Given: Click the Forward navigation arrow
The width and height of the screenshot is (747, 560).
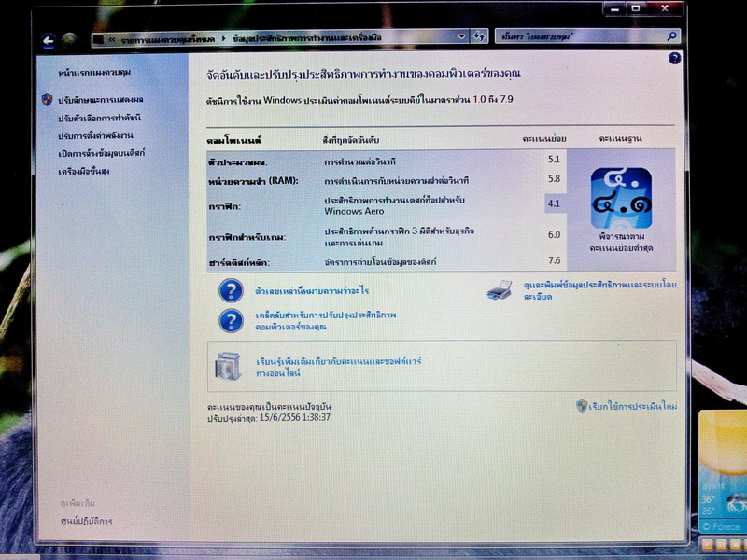Looking at the screenshot, I should pos(69,40).
